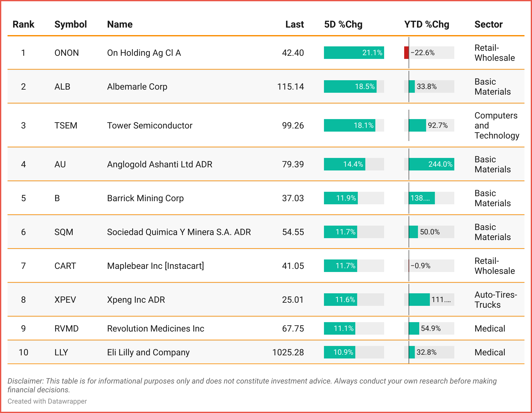Click the ONON ticker symbol

coord(66,53)
